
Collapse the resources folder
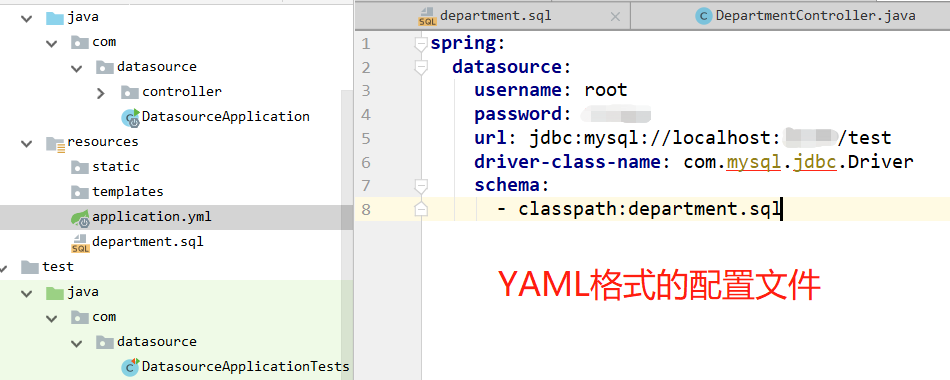pyautogui.click(x=26, y=143)
